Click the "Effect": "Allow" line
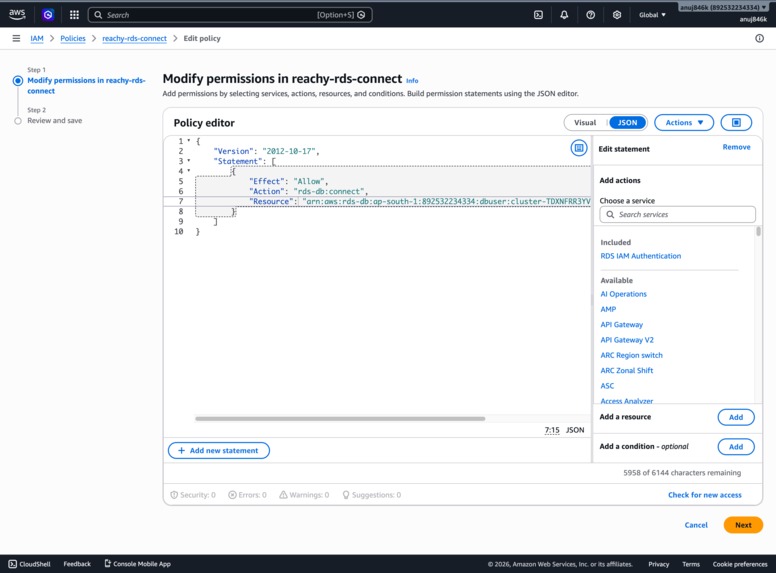This screenshot has width=776, height=573. (289, 181)
